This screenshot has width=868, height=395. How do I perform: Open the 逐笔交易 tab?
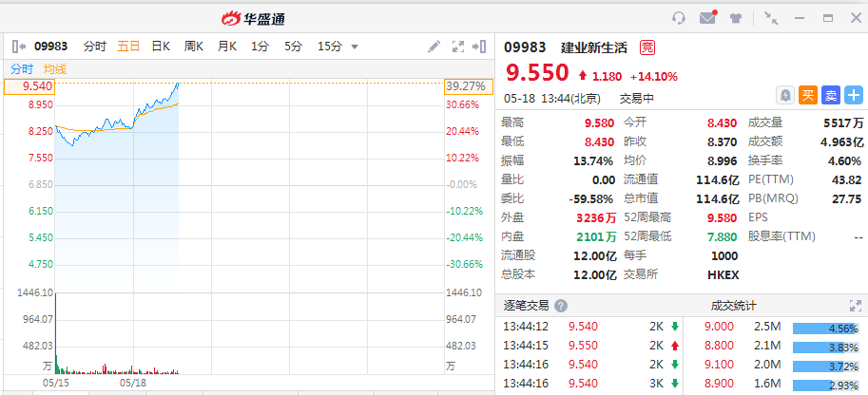coord(526,306)
